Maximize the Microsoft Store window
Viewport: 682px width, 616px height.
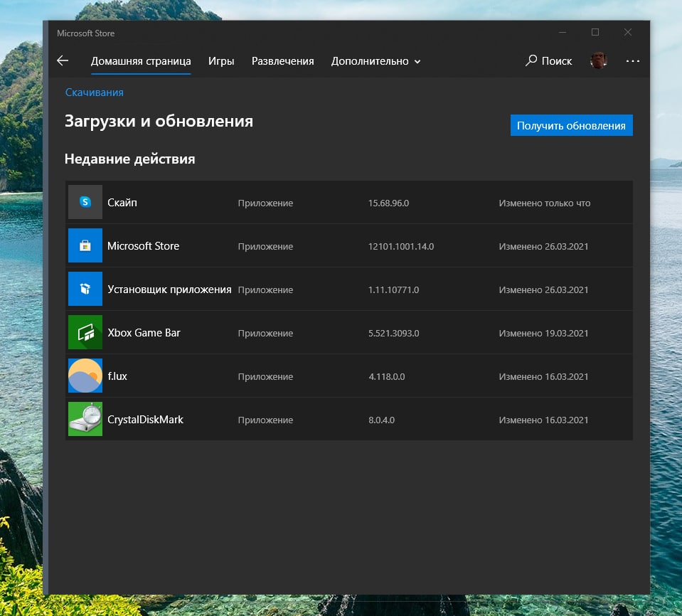pyautogui.click(x=595, y=32)
